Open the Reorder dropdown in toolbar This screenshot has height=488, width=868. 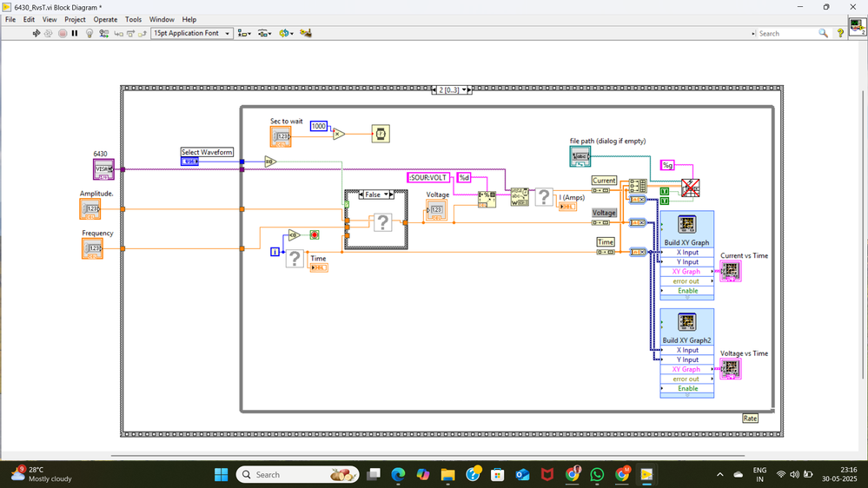[286, 33]
